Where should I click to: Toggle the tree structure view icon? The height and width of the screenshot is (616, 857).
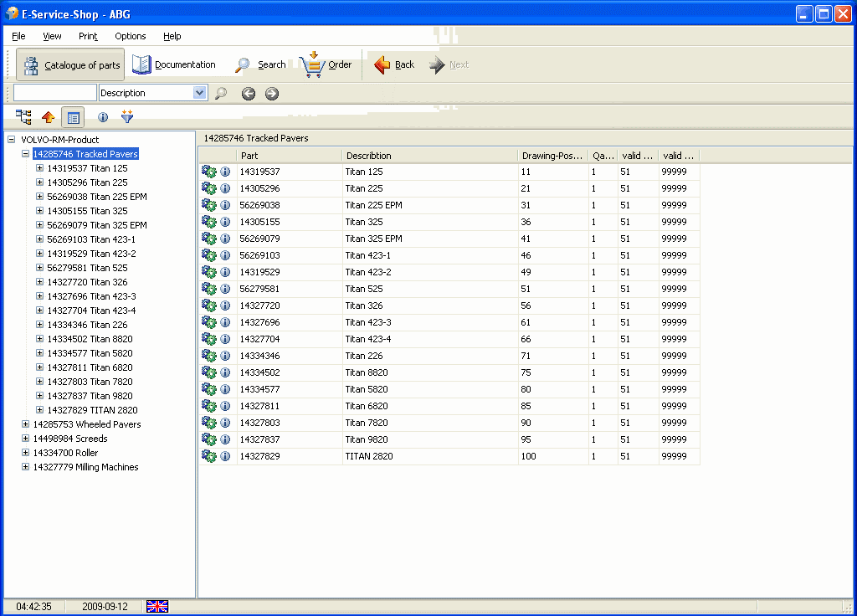pyautogui.click(x=23, y=117)
